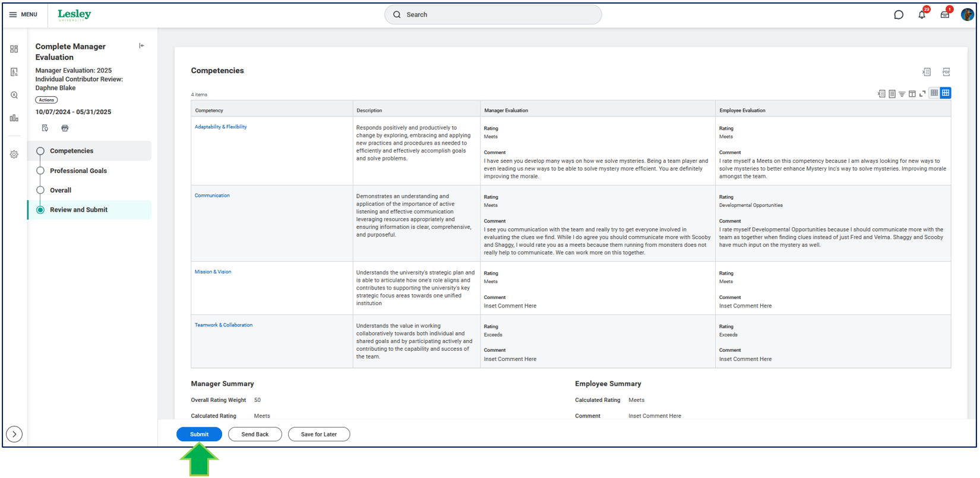The height and width of the screenshot is (478, 980).
Task: Go to the Review and Submit step
Action: [89, 210]
